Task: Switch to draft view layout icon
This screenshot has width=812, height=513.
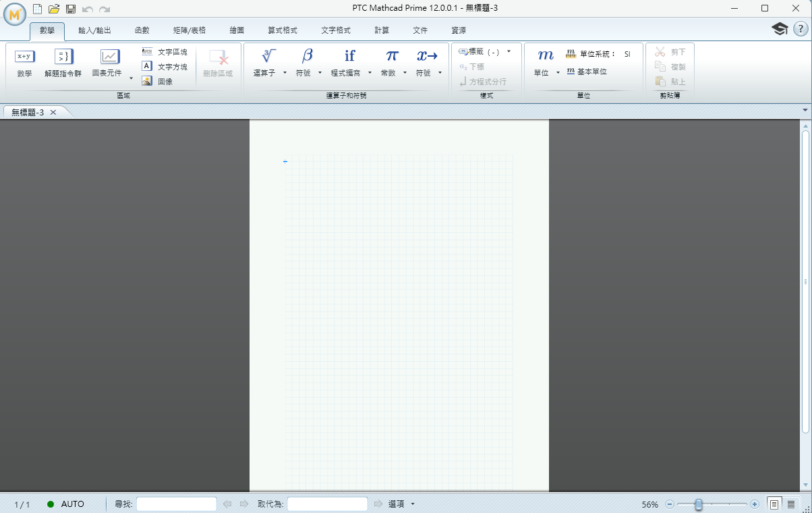Action: coord(790,504)
